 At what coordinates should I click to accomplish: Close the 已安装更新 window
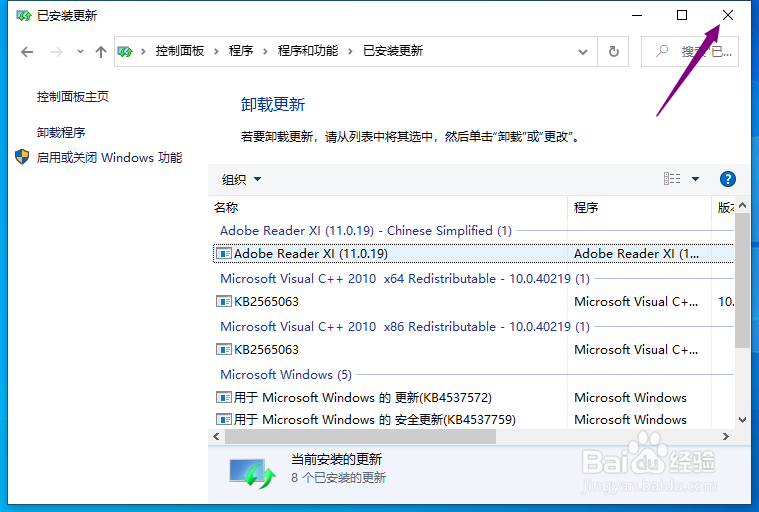pyautogui.click(x=728, y=15)
